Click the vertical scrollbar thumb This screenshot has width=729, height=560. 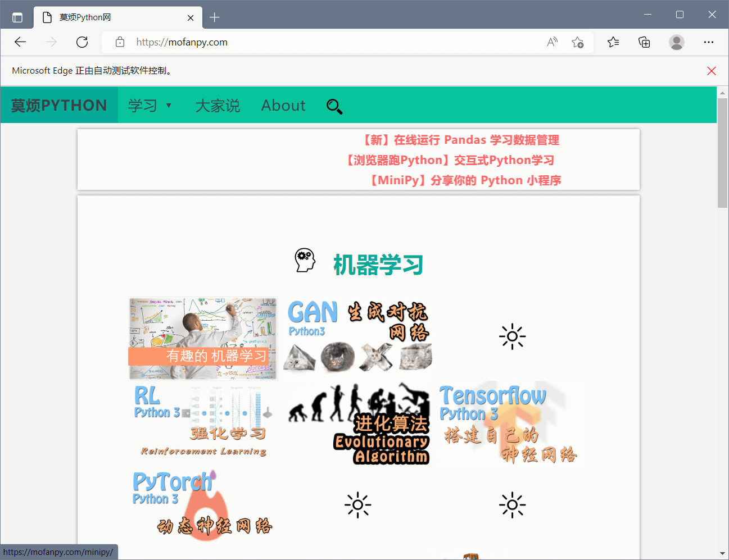pos(723,153)
